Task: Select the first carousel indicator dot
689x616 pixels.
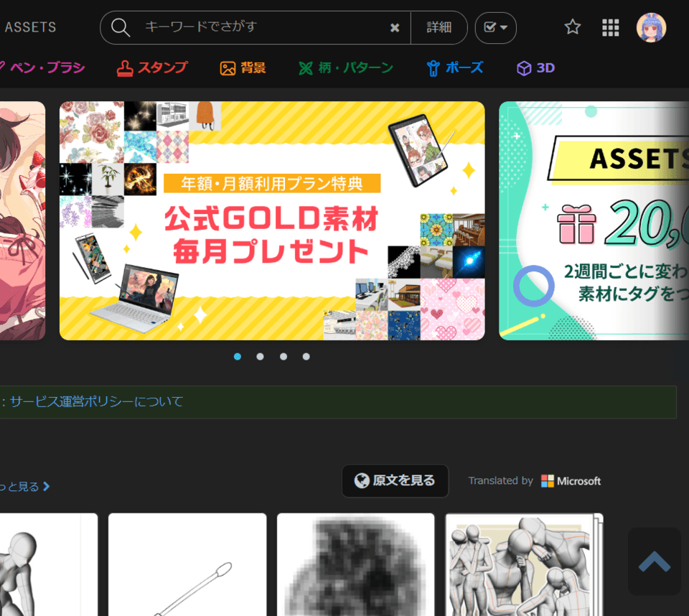Action: [x=238, y=357]
